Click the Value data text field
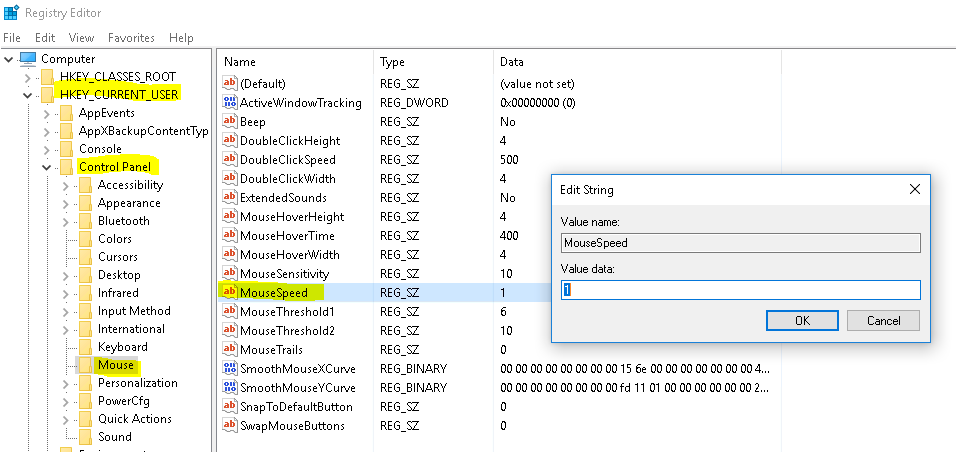 pyautogui.click(x=740, y=290)
